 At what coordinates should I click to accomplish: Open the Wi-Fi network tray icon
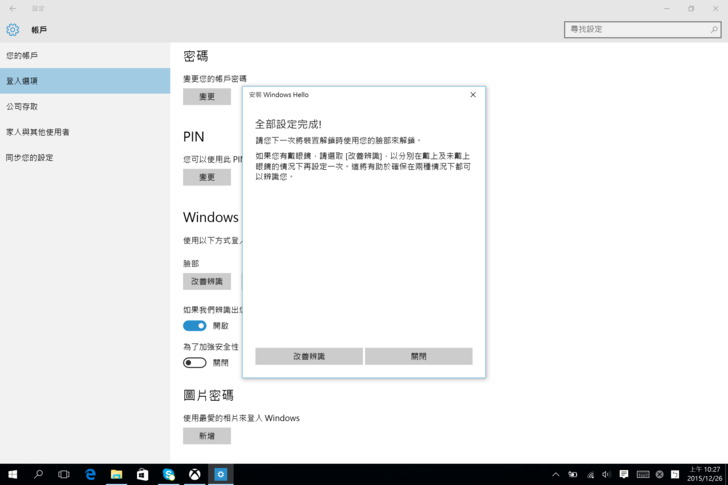pos(590,474)
